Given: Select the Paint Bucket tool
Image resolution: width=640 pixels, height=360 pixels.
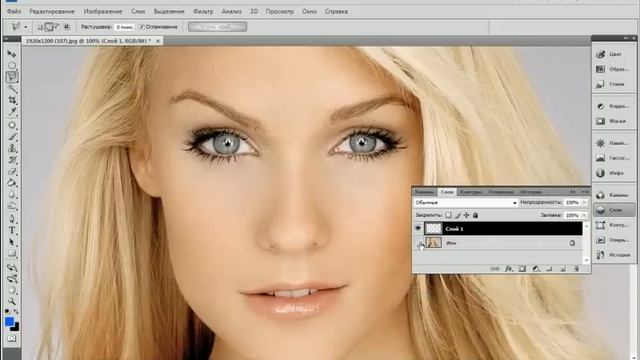Looking at the screenshot, I should click(x=12, y=183).
